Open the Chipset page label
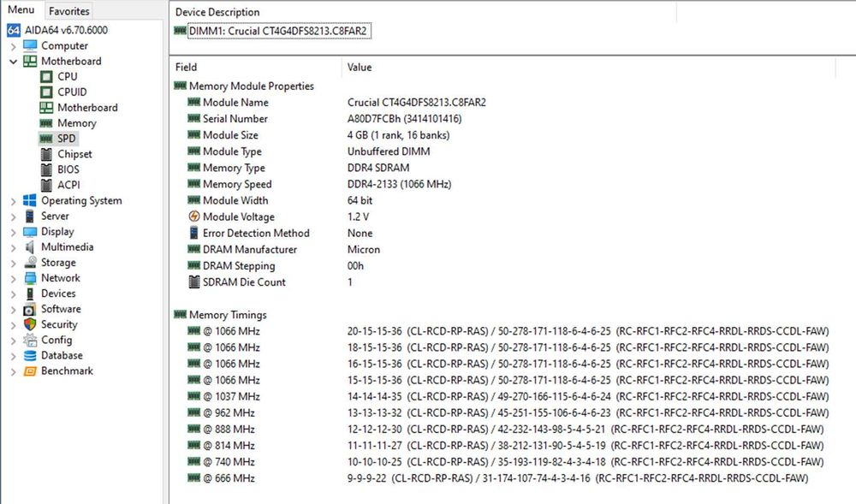The height and width of the screenshot is (504, 856). (74, 154)
